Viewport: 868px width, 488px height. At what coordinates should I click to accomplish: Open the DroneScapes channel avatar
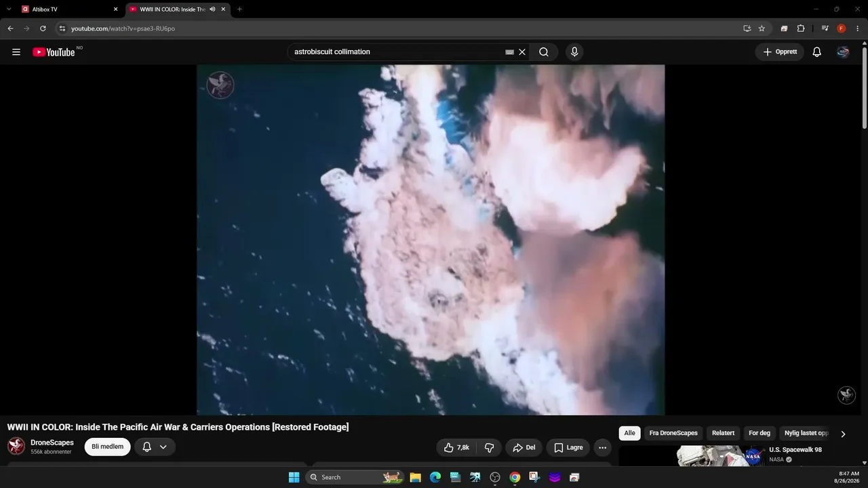point(16,446)
